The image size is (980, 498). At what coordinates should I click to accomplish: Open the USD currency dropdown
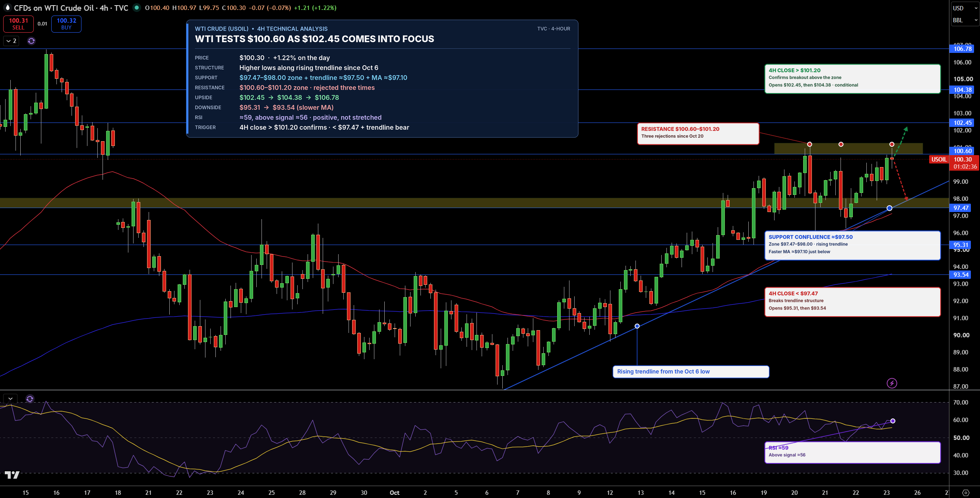pyautogui.click(x=965, y=8)
